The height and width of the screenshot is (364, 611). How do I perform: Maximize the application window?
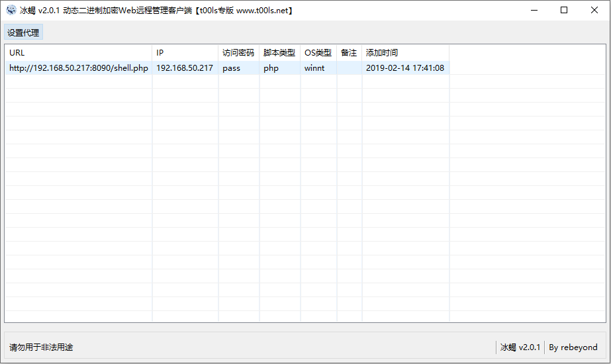click(x=564, y=11)
